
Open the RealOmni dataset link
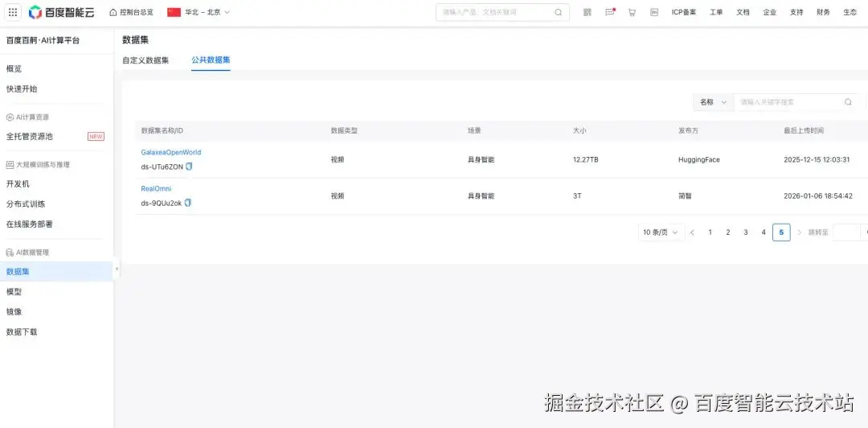(x=156, y=189)
